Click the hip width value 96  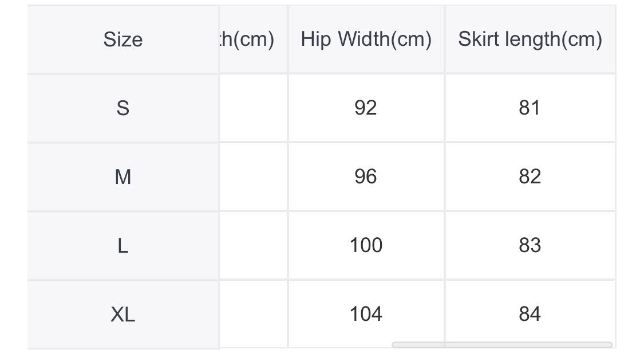pyautogui.click(x=366, y=176)
